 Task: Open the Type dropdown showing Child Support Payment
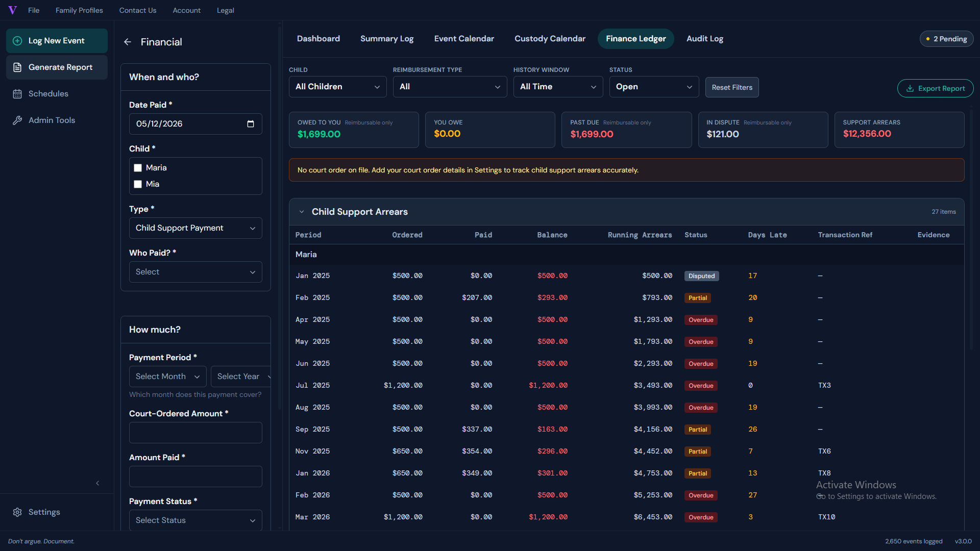195,228
